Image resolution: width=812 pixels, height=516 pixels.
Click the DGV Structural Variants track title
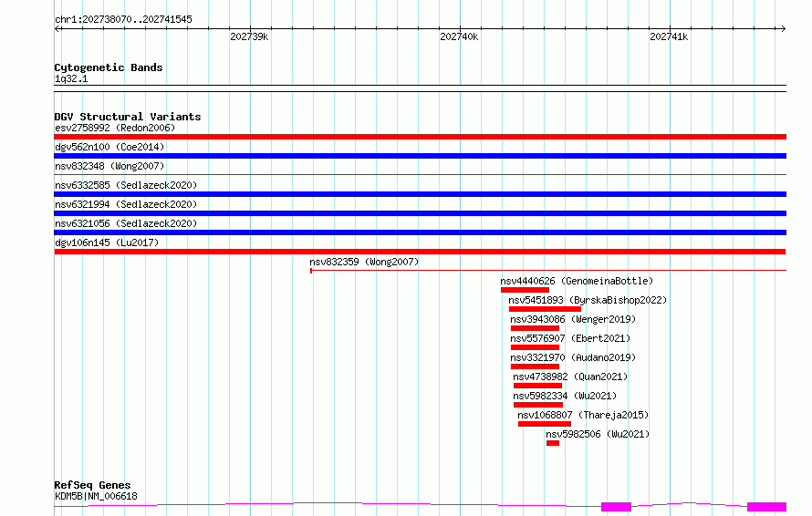[x=128, y=117]
